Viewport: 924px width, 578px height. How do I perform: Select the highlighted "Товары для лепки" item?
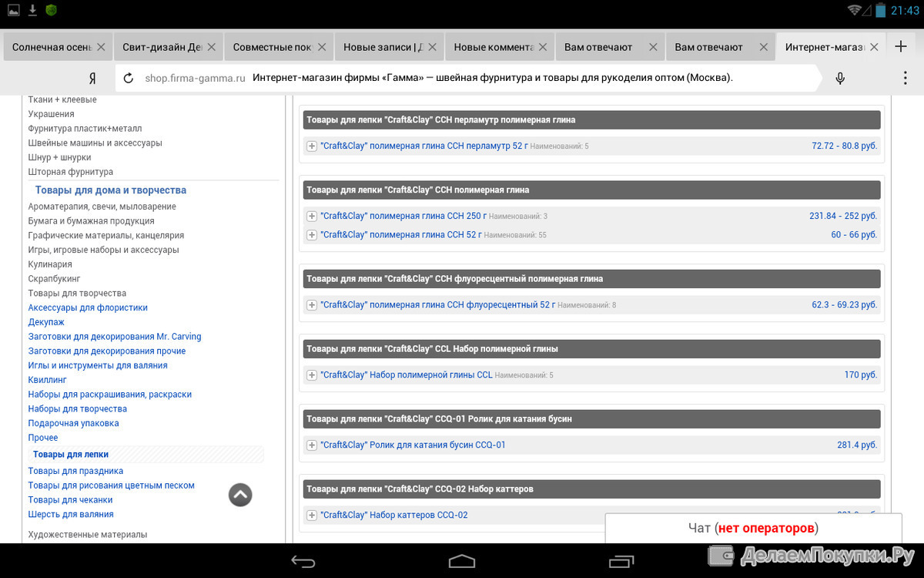click(x=71, y=455)
